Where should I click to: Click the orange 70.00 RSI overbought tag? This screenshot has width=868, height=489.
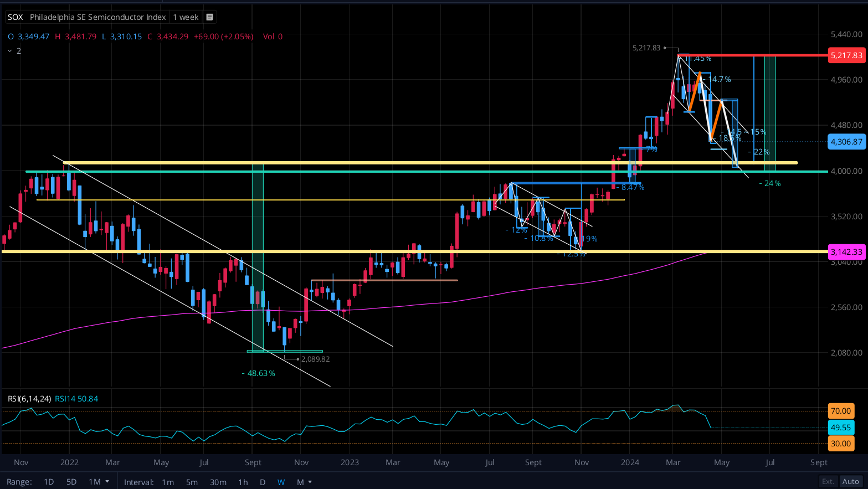pyautogui.click(x=841, y=410)
